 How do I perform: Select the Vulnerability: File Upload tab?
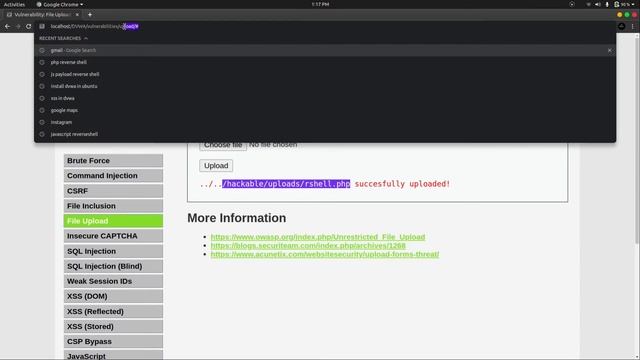[41, 15]
